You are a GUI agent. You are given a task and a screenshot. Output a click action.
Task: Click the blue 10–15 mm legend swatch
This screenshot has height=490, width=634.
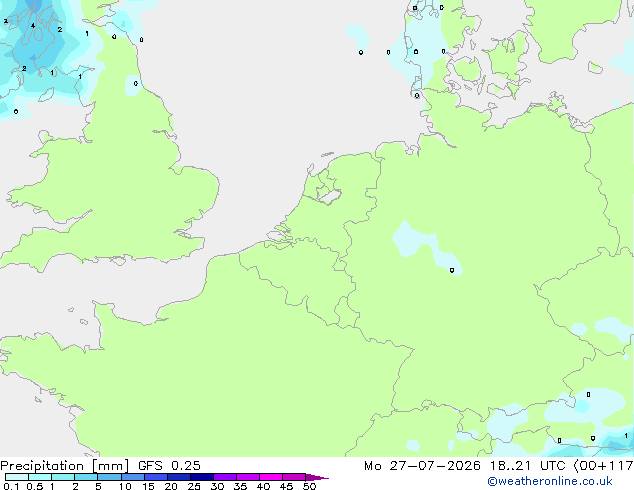pyautogui.click(x=133, y=477)
